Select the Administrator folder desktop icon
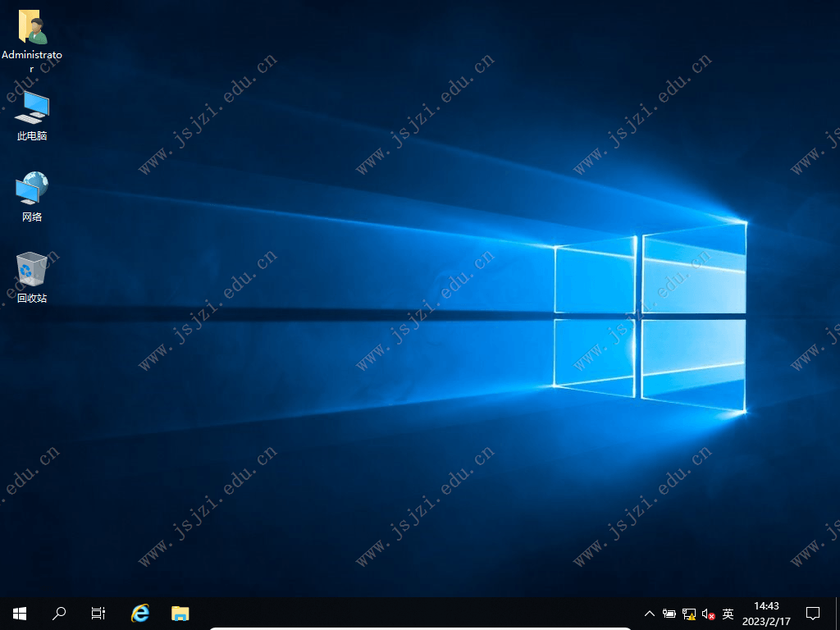The image size is (840, 630). click(x=32, y=40)
